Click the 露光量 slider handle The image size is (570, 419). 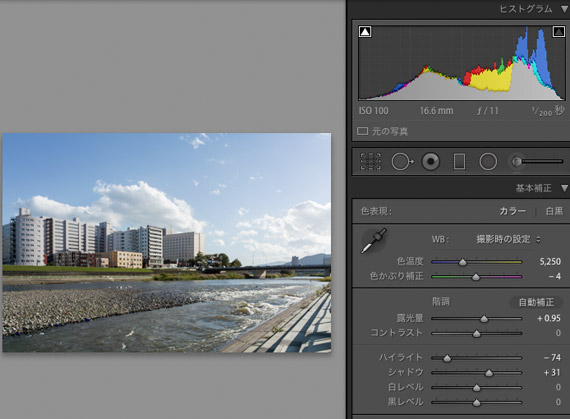click(484, 319)
